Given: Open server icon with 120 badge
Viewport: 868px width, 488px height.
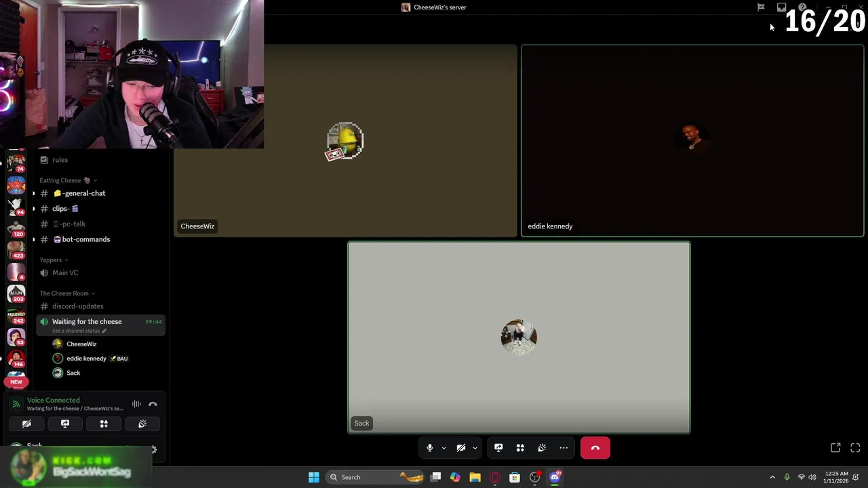Looking at the screenshot, I should tap(16, 228).
